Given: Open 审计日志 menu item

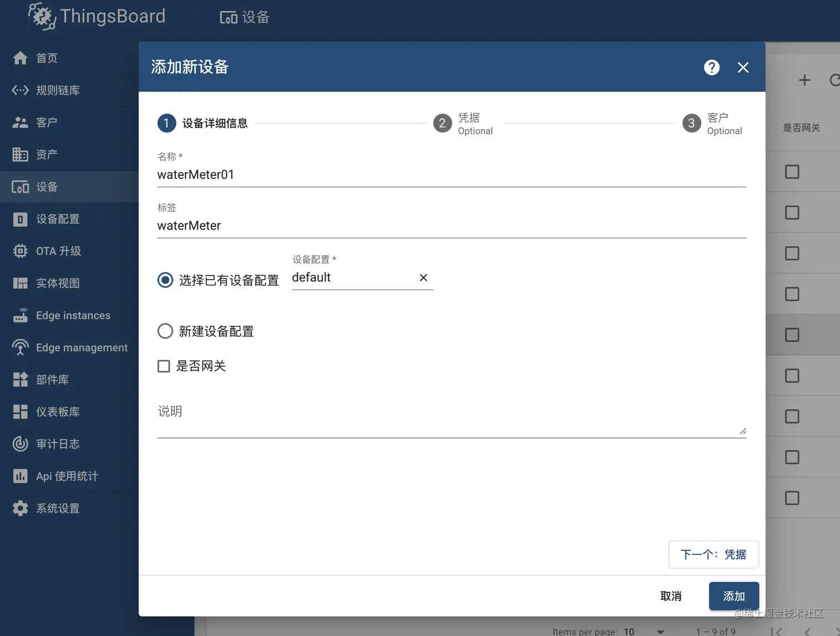Looking at the screenshot, I should (x=69, y=444).
